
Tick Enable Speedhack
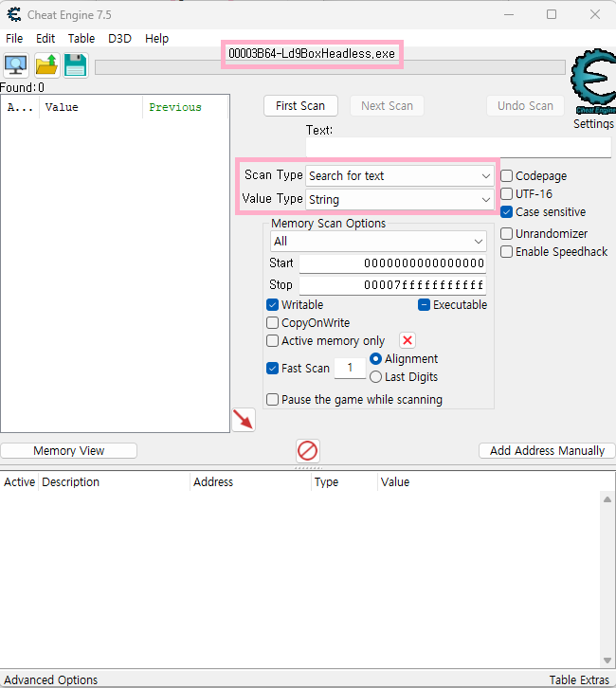[506, 252]
